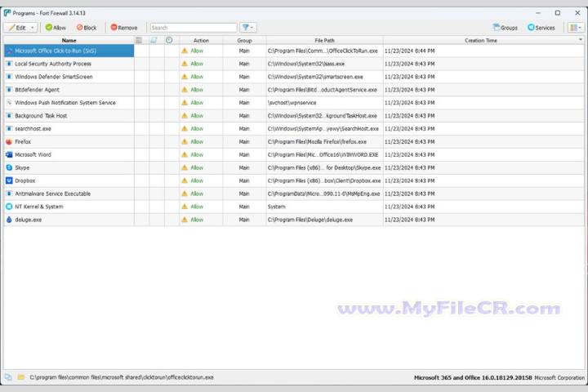
Task: Click the copy path icon in status bar
Action: pos(8,377)
